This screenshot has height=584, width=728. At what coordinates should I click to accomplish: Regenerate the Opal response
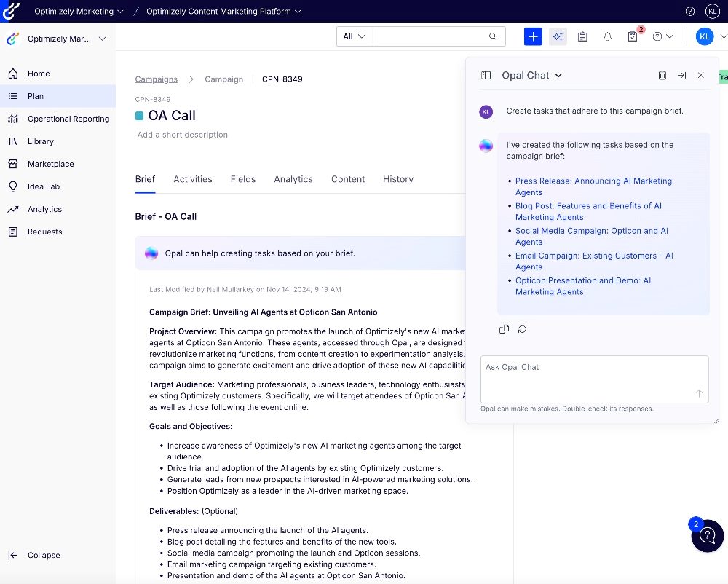[x=522, y=329]
